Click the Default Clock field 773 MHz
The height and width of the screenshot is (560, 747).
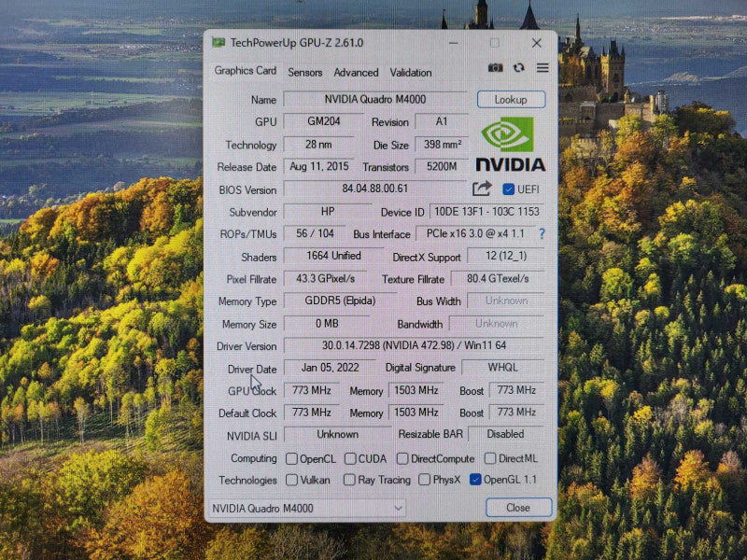click(x=312, y=412)
